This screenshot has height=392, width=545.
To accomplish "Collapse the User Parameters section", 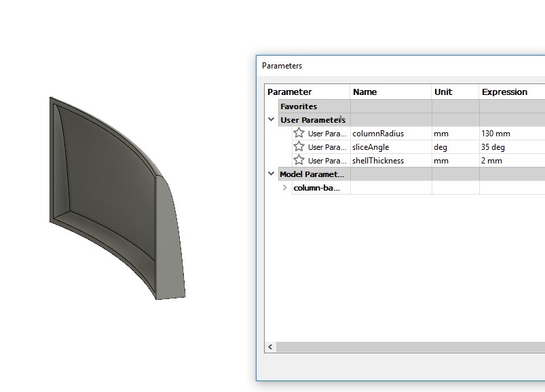I will point(271,119).
